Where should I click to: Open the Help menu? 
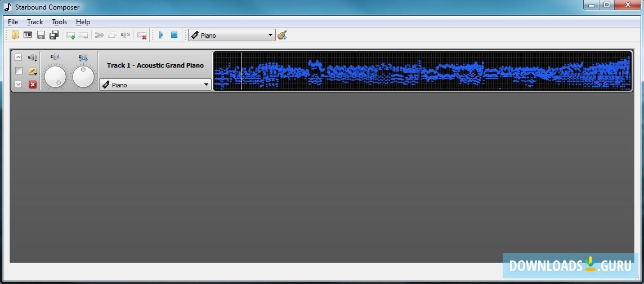[83, 22]
